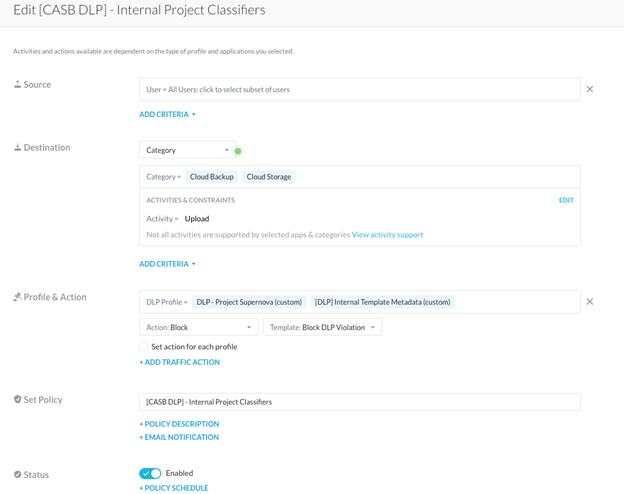Open the View activity support link
The height and width of the screenshot is (494, 624).
click(x=387, y=235)
